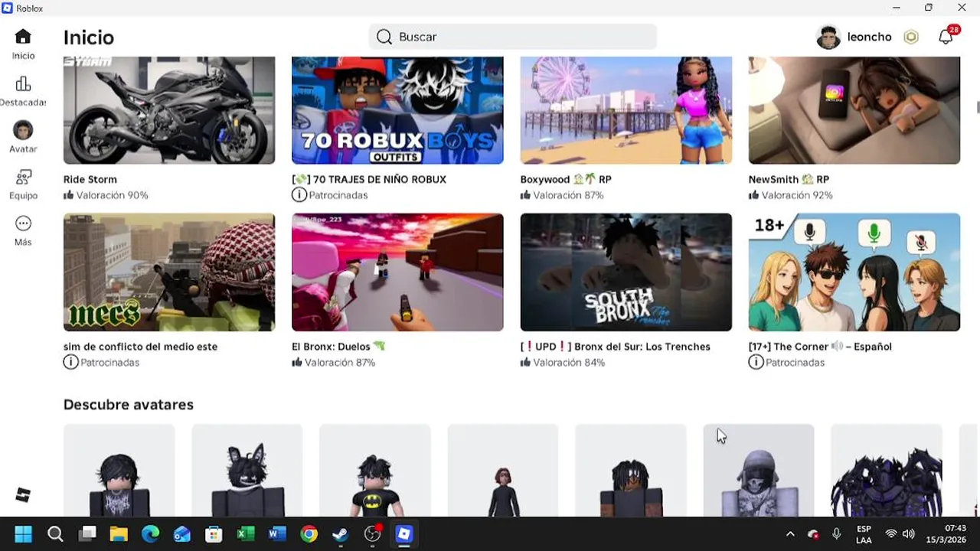This screenshot has width=980, height=551.
Task: Click 'Bronx del Sur: Los Trenches' title
Action: point(616,347)
